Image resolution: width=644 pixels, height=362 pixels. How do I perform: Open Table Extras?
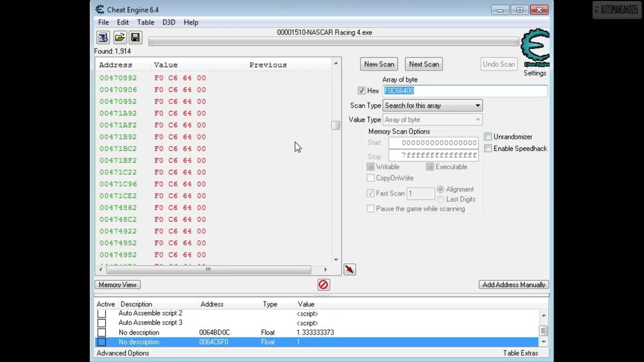coord(520,353)
